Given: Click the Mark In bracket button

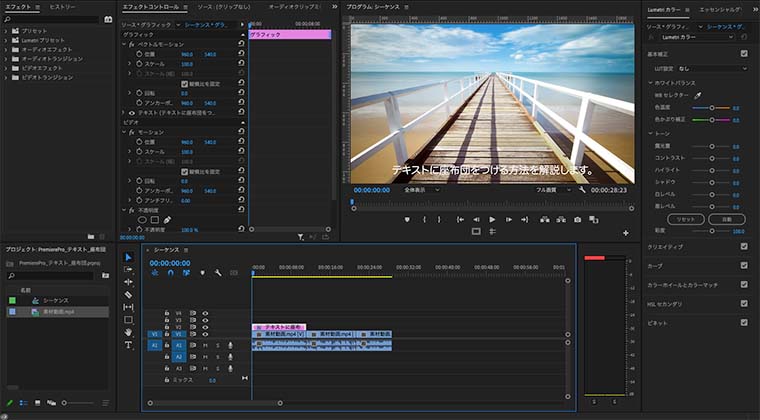Looking at the screenshot, I should (x=424, y=219).
